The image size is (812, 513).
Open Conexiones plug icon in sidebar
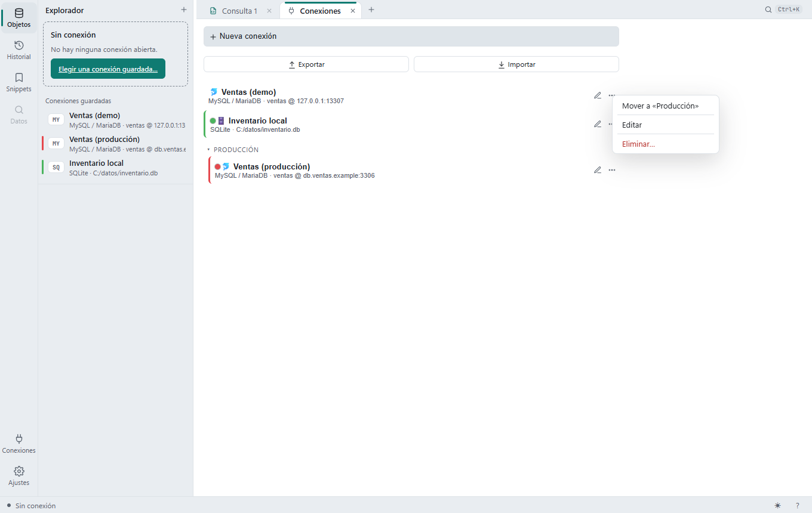tap(19, 444)
